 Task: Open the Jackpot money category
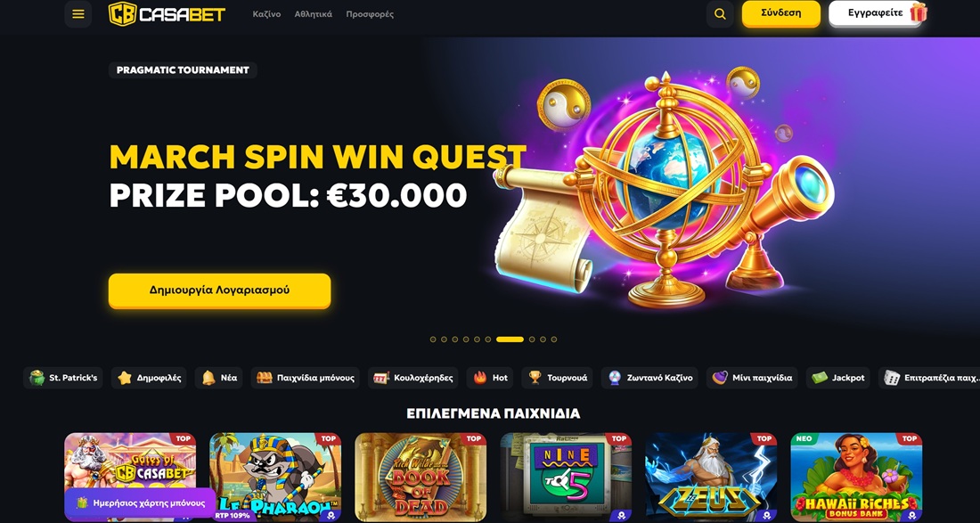(838, 378)
